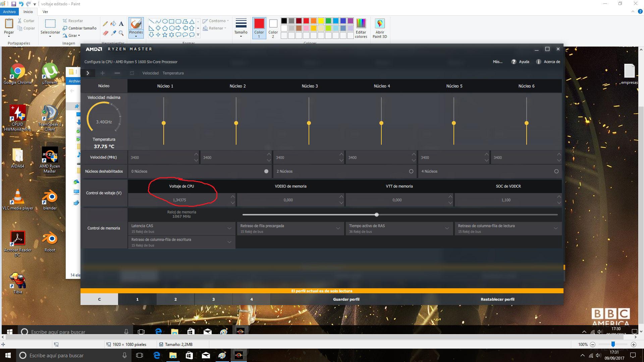The height and width of the screenshot is (362, 644).
Task: Collapse the Paint ribbon with the chevron
Action: [633, 12]
